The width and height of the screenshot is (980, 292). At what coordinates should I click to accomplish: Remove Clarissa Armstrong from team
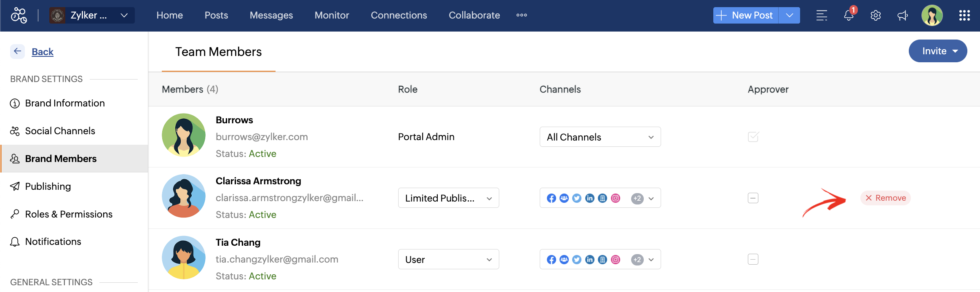click(x=886, y=198)
